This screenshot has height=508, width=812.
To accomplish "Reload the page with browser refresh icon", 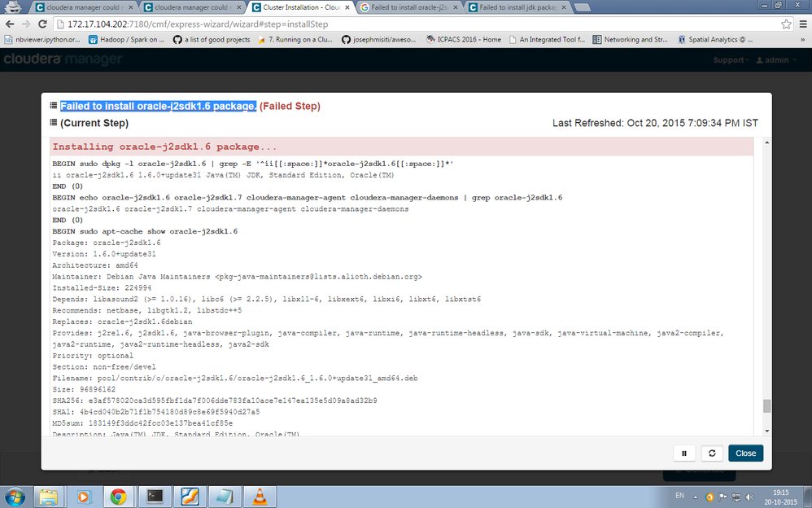I will (x=42, y=24).
